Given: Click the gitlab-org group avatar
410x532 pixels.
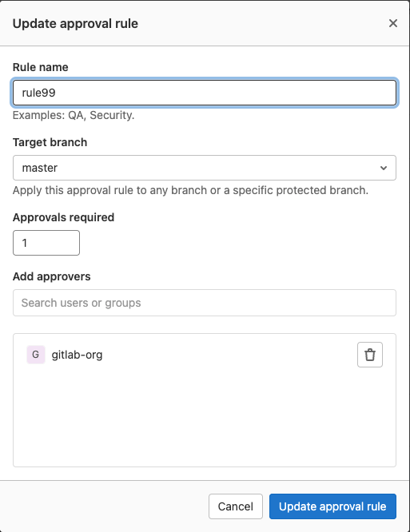Looking at the screenshot, I should click(x=36, y=355).
